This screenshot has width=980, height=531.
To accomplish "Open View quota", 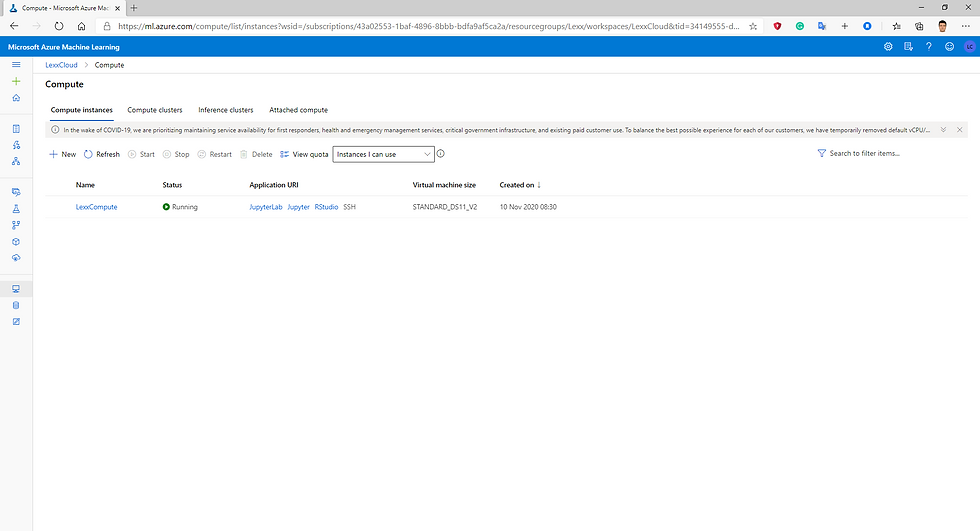I will 304,154.
